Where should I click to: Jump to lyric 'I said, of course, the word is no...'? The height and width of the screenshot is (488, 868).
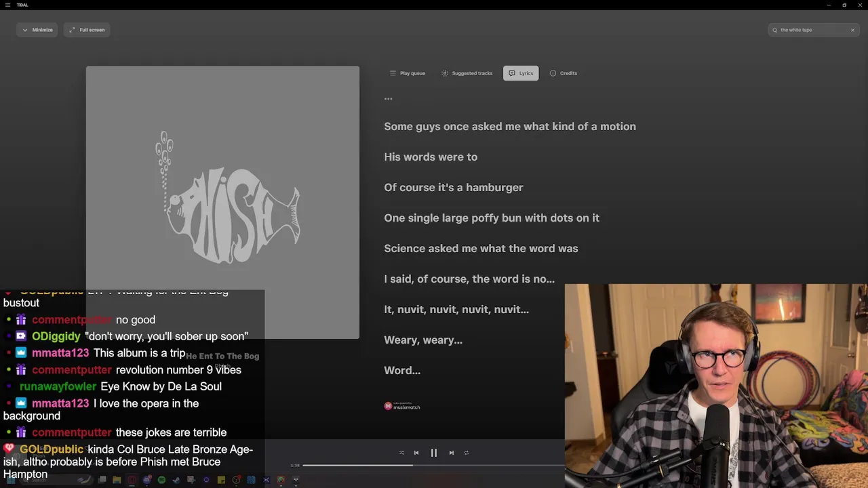[469, 279]
